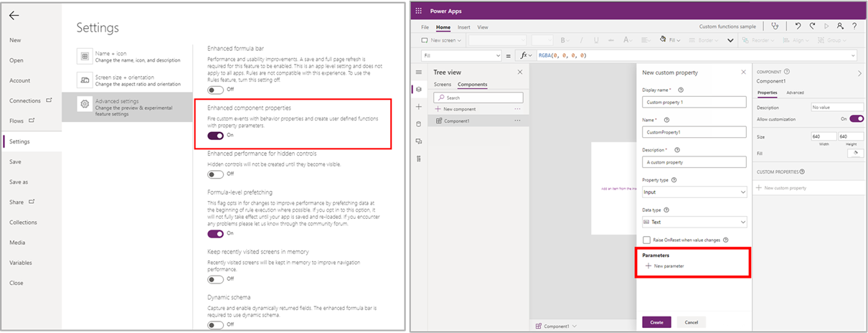Screen dimensions: 868x333
Task: Collapse the properties pane with chevron
Action: (859, 72)
